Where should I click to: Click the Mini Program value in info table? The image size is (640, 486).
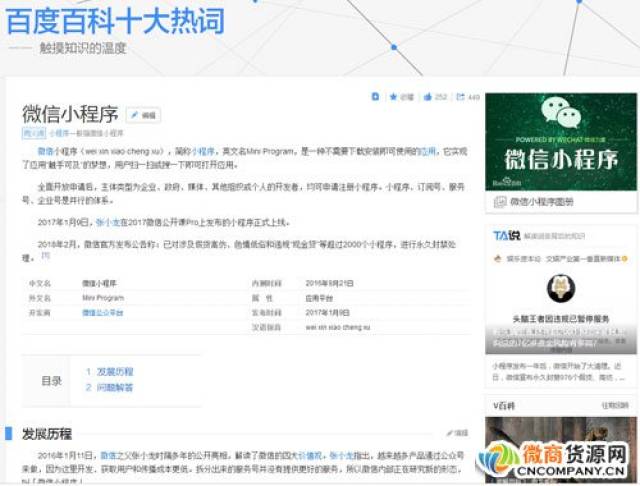point(103,298)
